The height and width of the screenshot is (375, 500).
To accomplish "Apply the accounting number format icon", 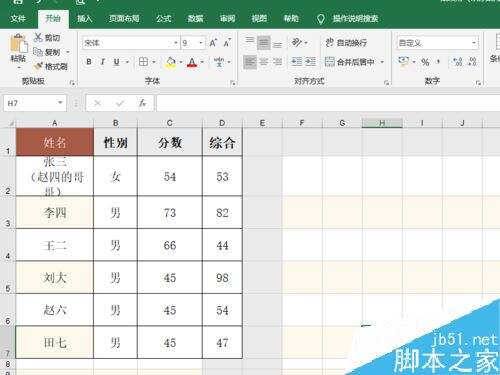I will pyautogui.click(x=403, y=61).
